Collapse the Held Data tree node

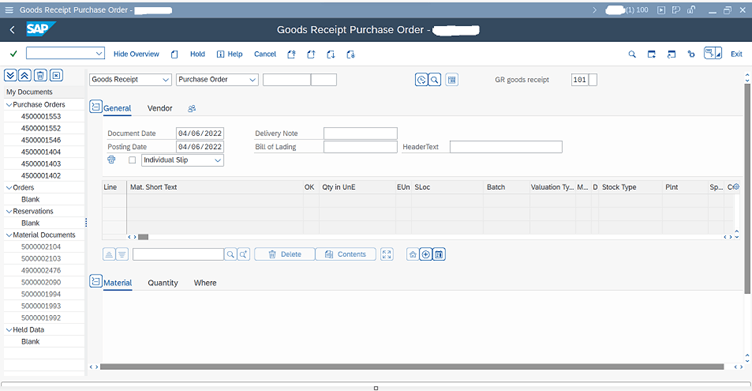(9, 330)
